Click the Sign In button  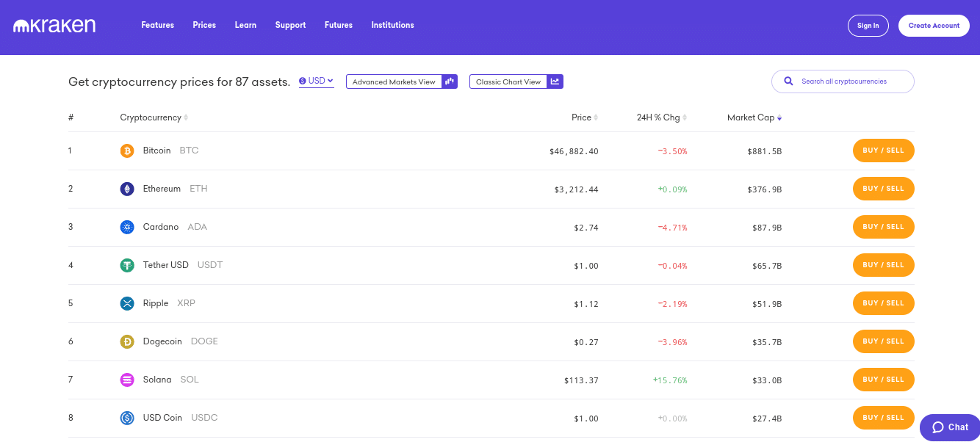(x=868, y=26)
